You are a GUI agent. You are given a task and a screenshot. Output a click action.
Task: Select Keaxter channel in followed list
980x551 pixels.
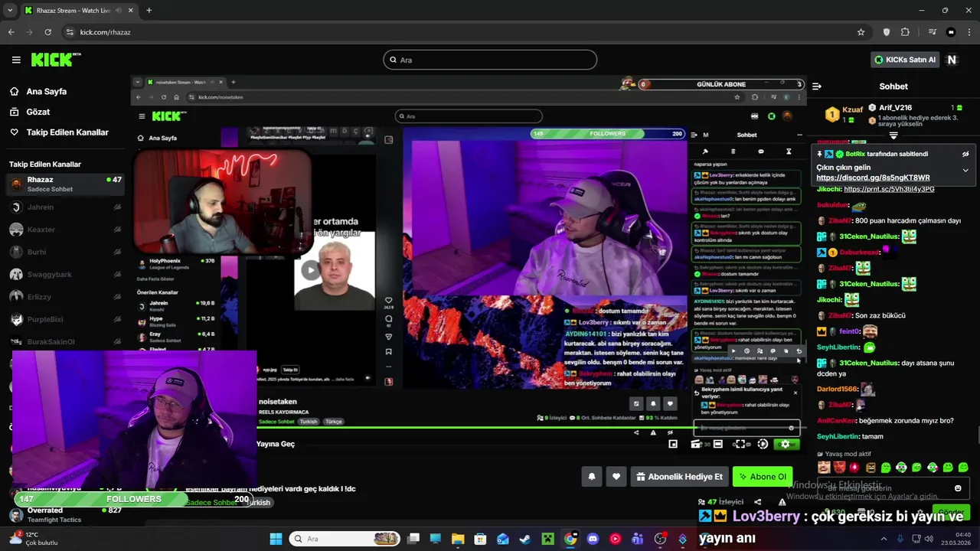tap(65, 230)
